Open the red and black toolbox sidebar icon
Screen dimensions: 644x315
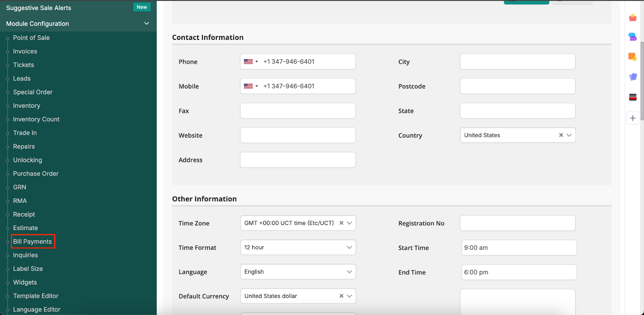(x=633, y=97)
